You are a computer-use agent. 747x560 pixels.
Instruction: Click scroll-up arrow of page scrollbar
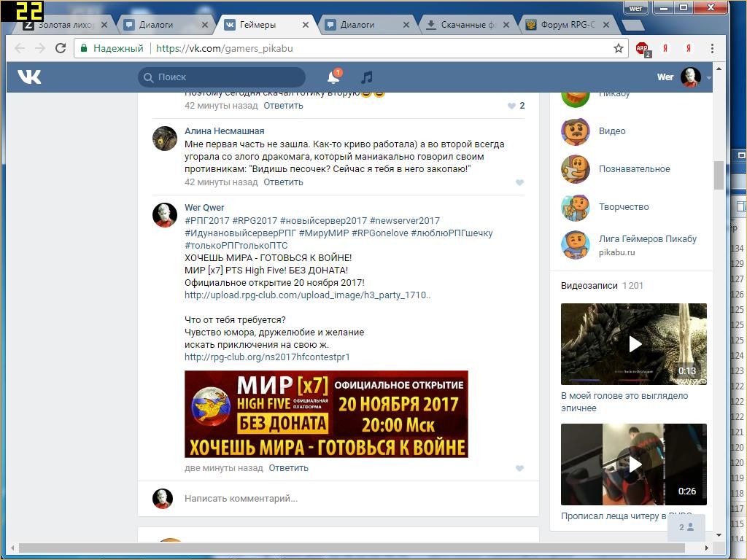tap(719, 69)
